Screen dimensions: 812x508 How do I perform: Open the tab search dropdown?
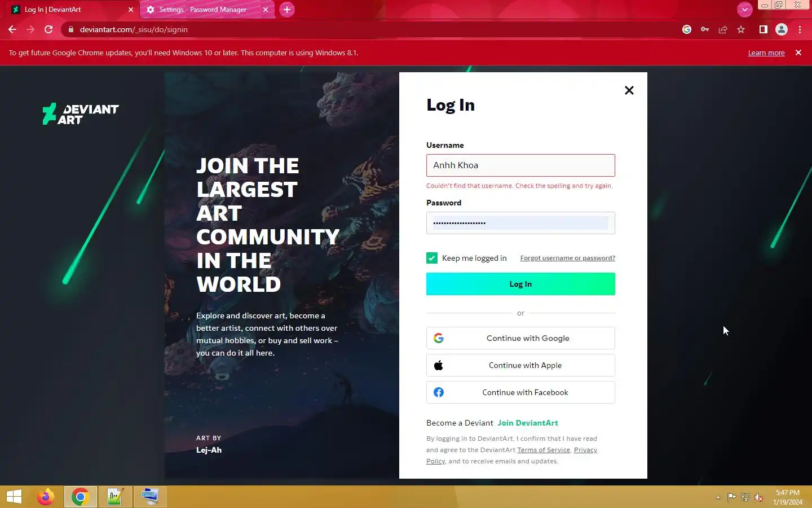pos(745,10)
